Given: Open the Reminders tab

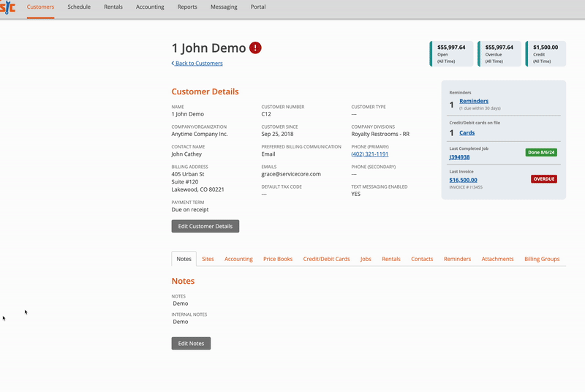Looking at the screenshot, I should (458, 259).
